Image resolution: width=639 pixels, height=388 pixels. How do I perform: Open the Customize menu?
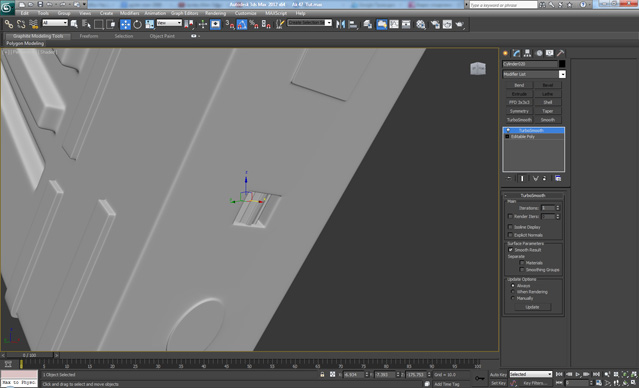tap(246, 13)
